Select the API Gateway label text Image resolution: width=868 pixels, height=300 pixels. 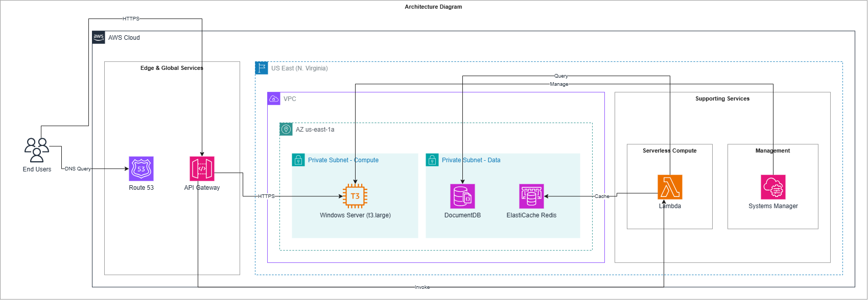[202, 188]
